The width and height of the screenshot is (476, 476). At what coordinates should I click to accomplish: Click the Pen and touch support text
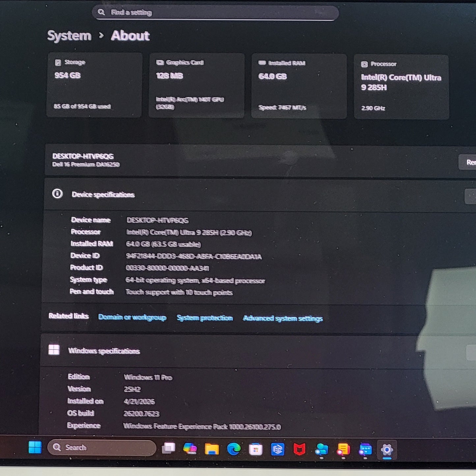pos(179,293)
